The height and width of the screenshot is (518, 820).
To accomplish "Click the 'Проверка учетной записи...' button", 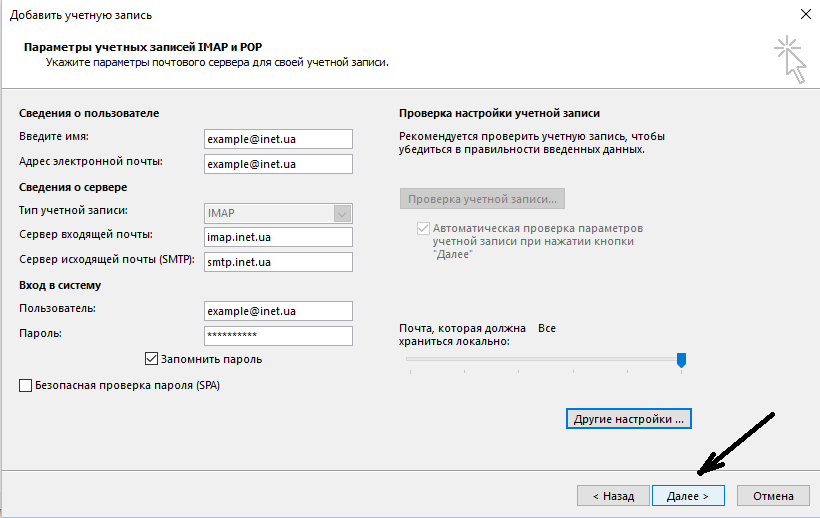I will (x=482, y=198).
